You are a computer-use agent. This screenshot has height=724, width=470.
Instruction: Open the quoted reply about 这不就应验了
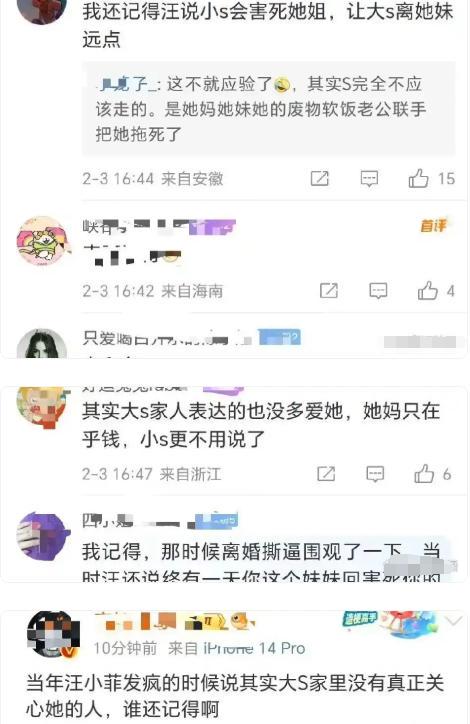269,109
